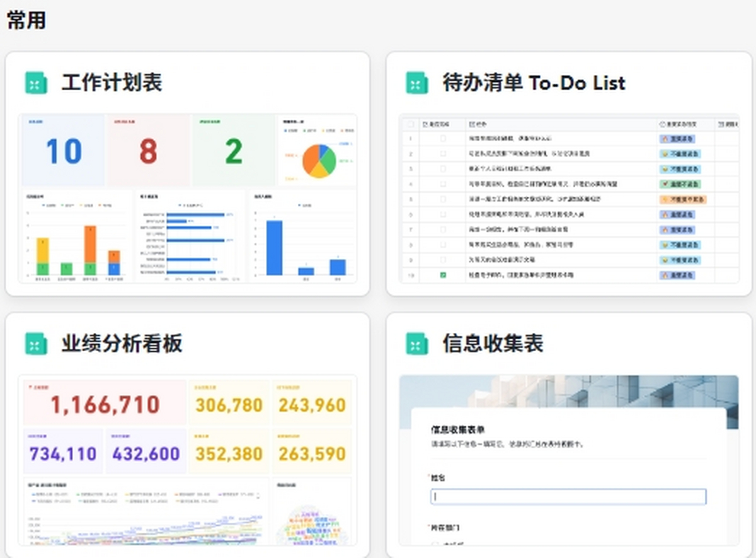Tick the checkbox in to-do row 1

click(443, 138)
